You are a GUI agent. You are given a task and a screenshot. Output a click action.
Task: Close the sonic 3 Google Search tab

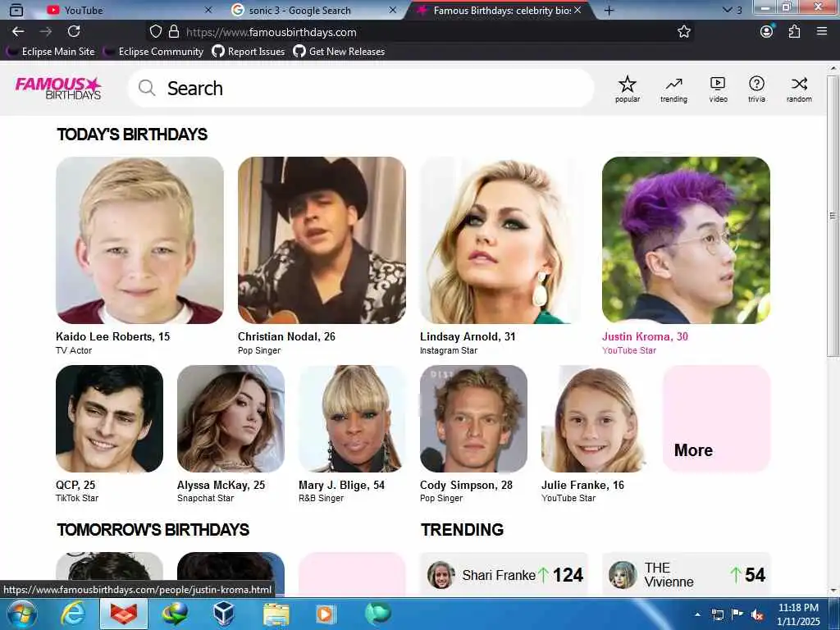coord(393,10)
